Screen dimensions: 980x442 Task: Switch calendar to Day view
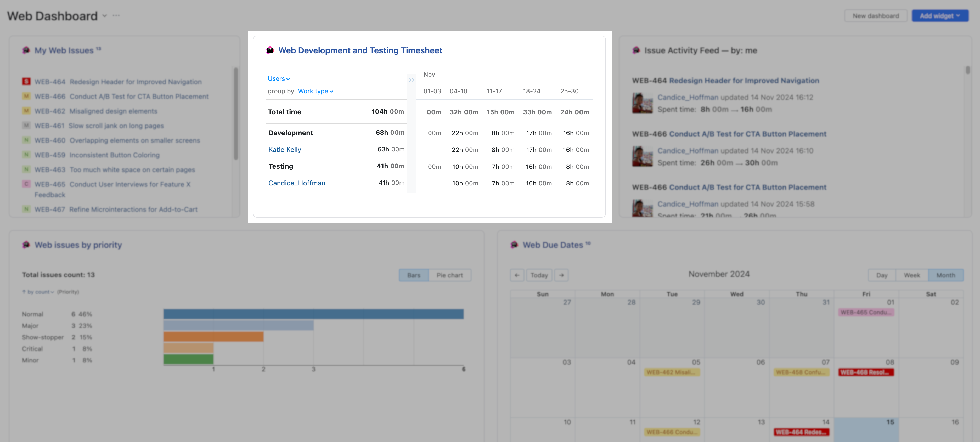click(882, 275)
